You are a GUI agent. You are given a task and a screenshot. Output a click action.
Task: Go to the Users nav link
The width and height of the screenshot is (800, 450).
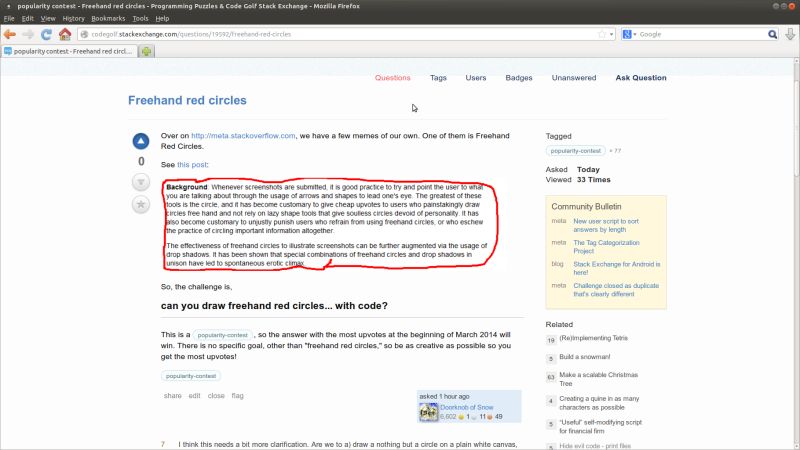pos(476,78)
